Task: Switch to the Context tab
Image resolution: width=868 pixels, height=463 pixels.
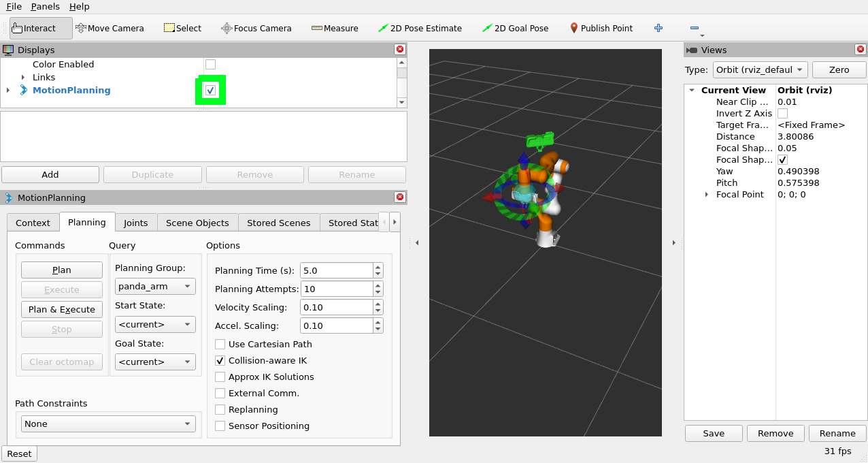Action: 33,223
